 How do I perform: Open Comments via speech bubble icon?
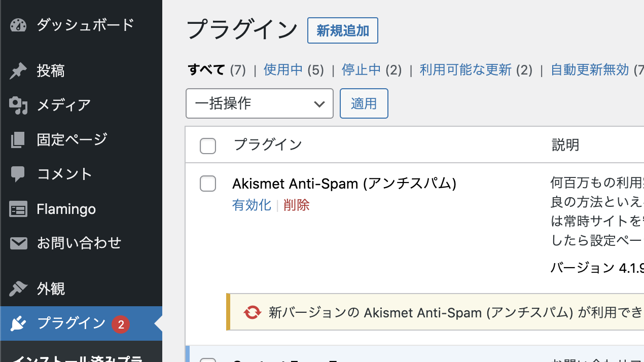18,174
